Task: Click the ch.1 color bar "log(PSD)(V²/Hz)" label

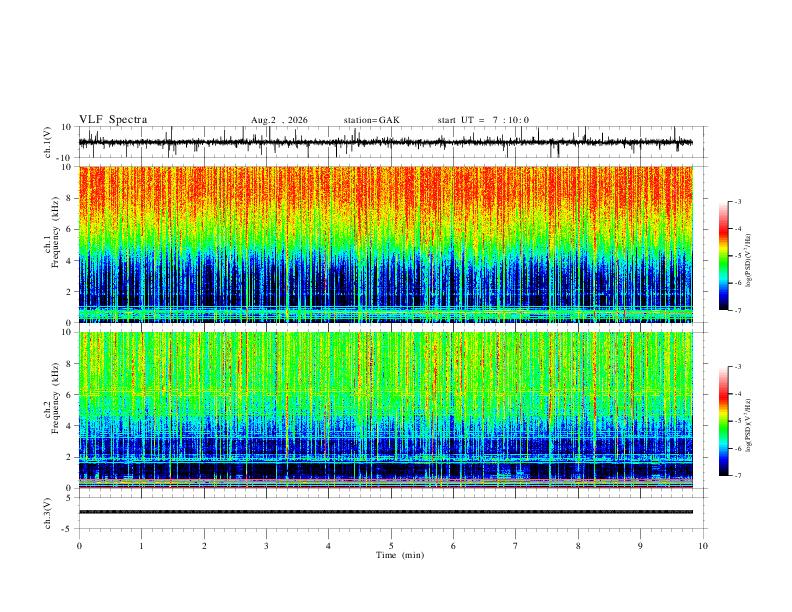Action: point(748,261)
